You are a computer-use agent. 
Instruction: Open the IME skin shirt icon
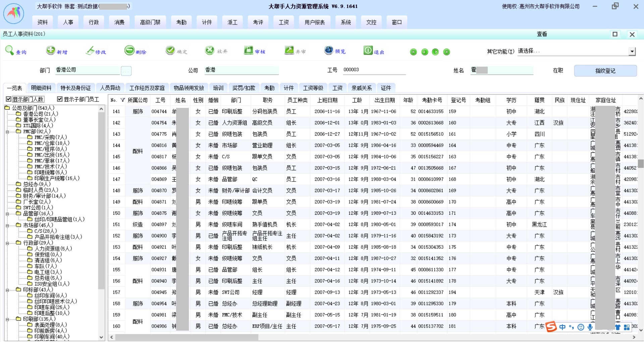tap(618, 327)
